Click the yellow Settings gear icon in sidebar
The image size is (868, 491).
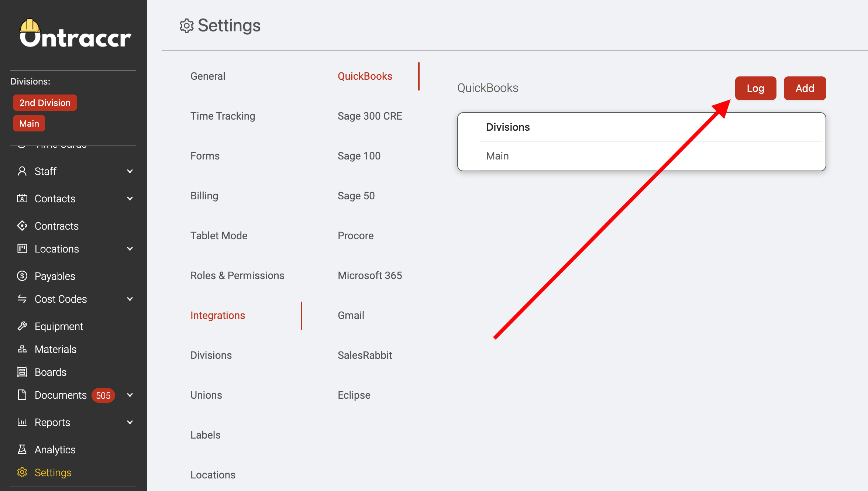tap(22, 472)
